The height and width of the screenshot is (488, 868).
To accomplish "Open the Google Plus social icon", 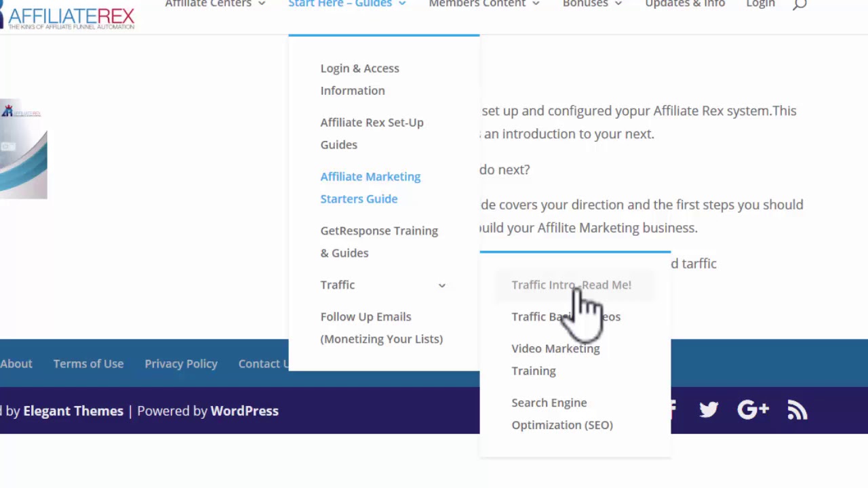I will point(753,409).
